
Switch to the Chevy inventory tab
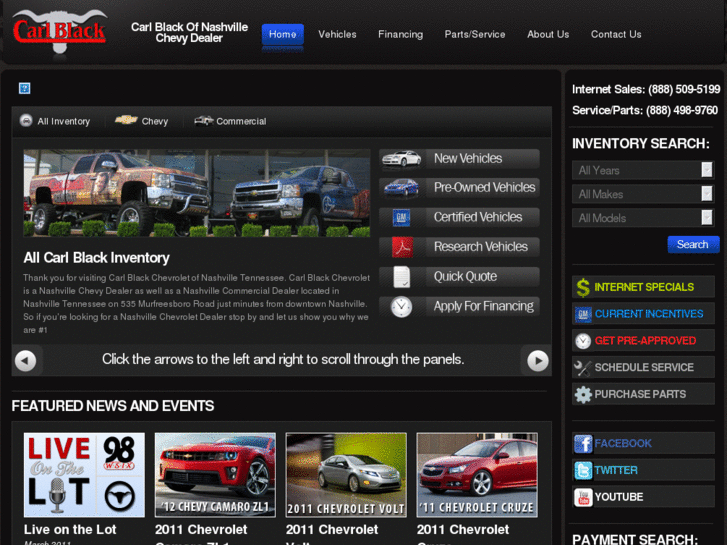click(141, 121)
